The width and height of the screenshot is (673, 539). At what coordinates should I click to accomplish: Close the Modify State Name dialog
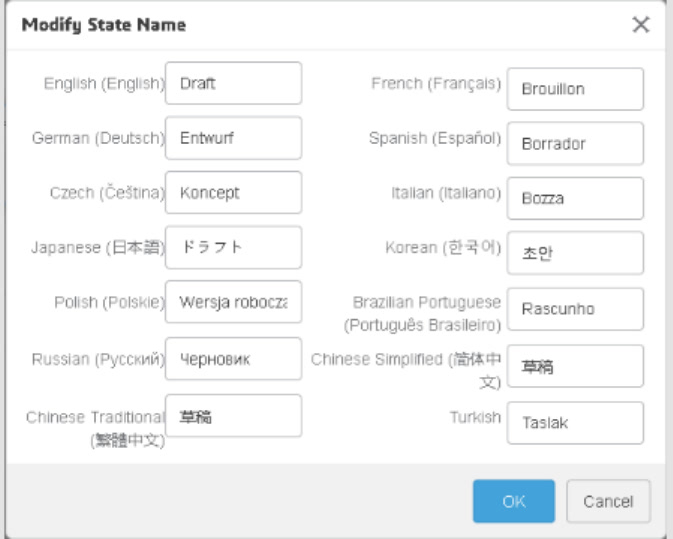(641, 25)
